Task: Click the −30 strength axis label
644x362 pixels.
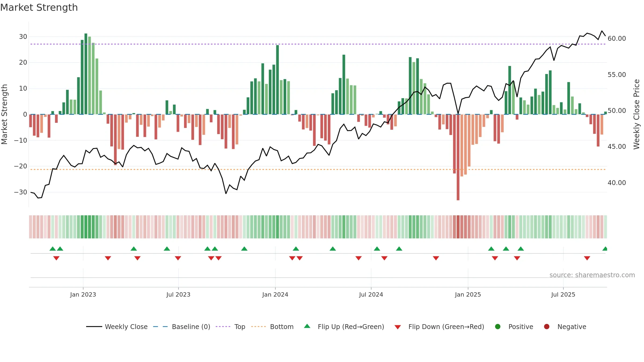Action: [x=20, y=192]
